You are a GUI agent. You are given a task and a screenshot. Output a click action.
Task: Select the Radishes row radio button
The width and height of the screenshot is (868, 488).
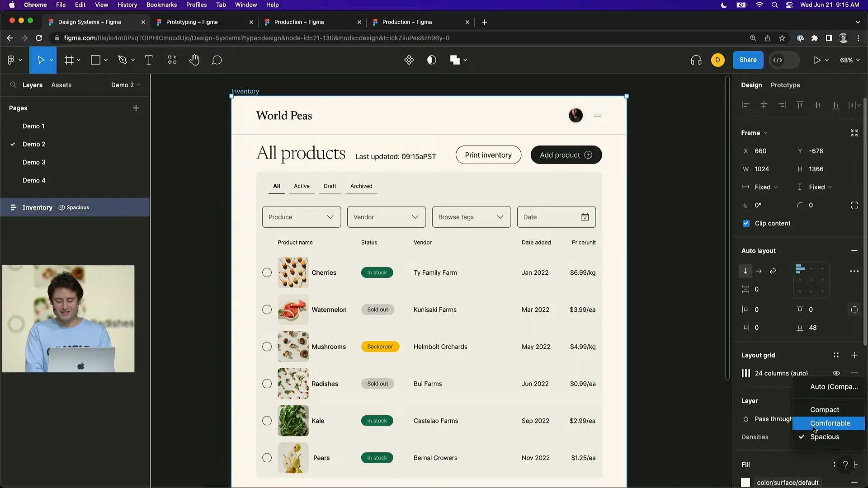(x=267, y=384)
